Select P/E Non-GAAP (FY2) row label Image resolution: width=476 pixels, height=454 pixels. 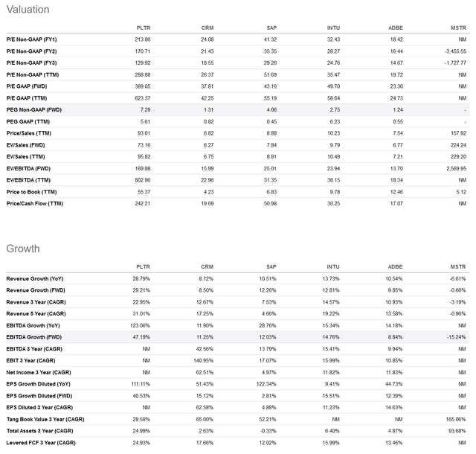(x=31, y=51)
